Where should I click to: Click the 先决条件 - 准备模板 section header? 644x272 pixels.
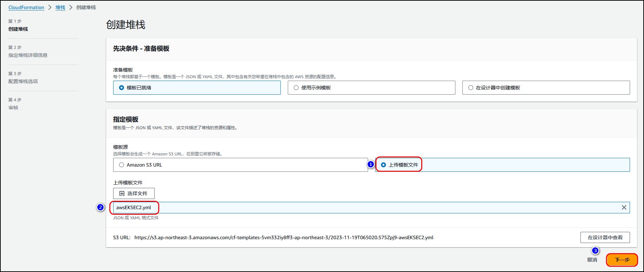coord(141,49)
